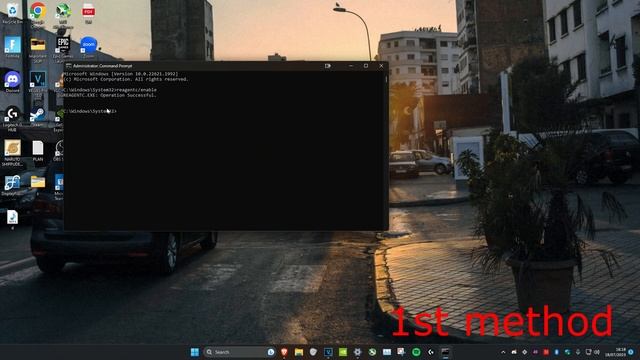The image size is (640, 360).
Task: Open NVIDIA app from the taskbar
Action: tap(343, 352)
